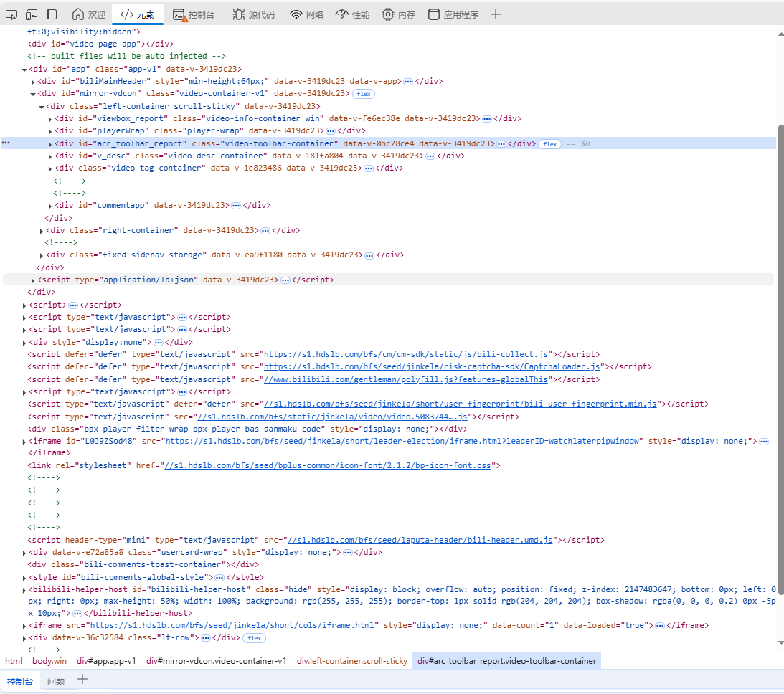This screenshot has height=694, width=784.
Task: Click ellipsis in usercard-wrap row
Action: [x=348, y=553]
